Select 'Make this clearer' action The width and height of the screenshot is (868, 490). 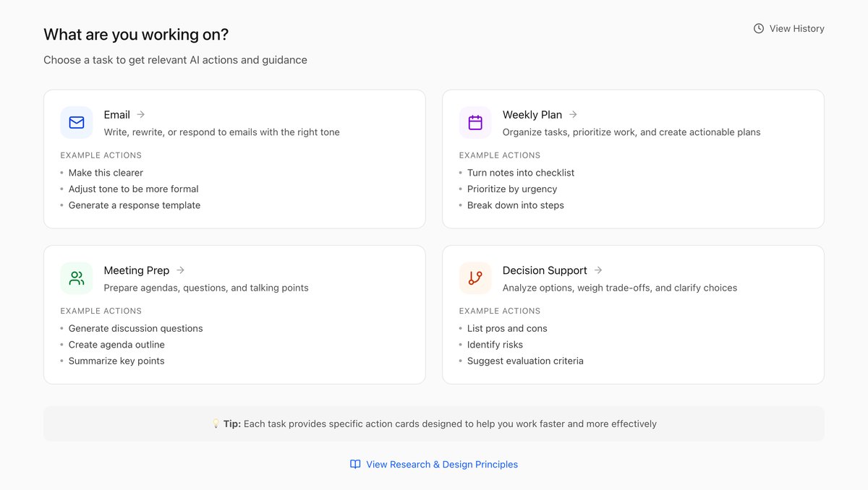coord(106,173)
